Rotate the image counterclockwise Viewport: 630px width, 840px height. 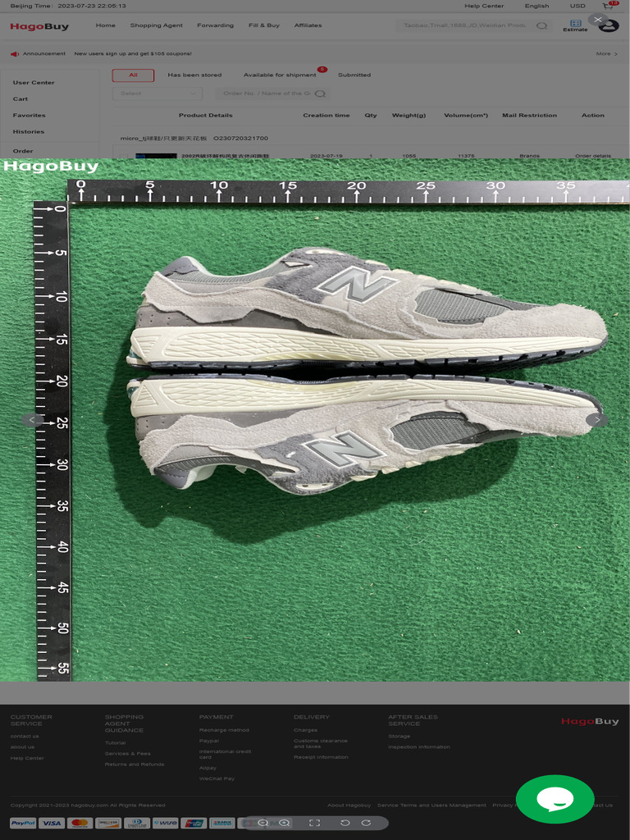[x=345, y=823]
